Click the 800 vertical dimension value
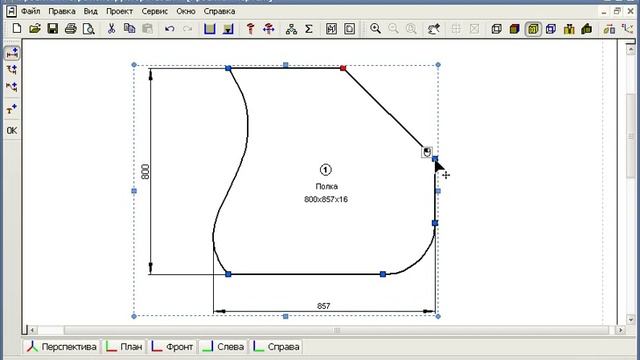640x360 pixels. click(x=145, y=171)
